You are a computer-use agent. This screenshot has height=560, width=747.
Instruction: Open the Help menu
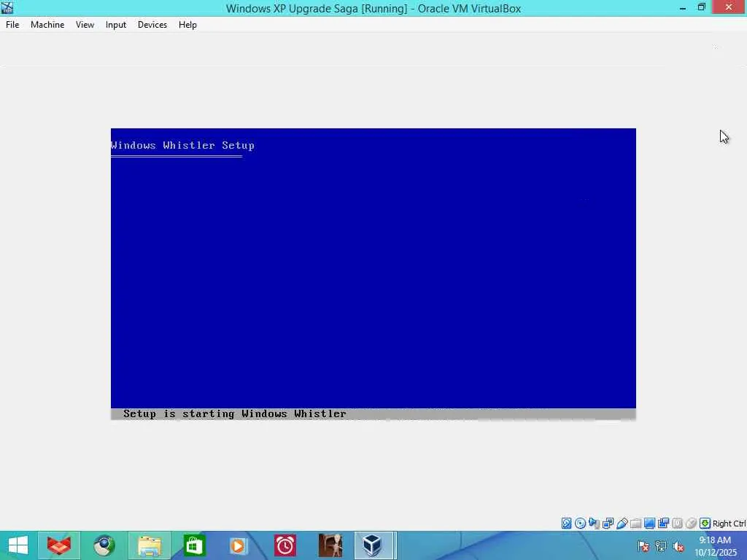point(187,25)
